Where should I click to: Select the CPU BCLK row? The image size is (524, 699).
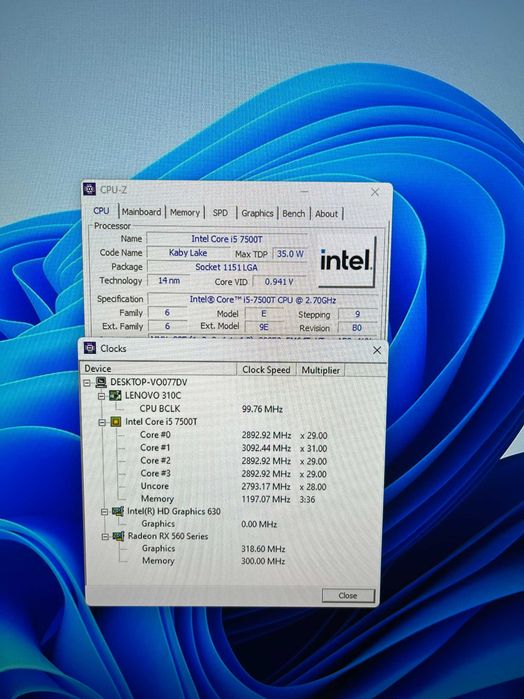point(160,408)
